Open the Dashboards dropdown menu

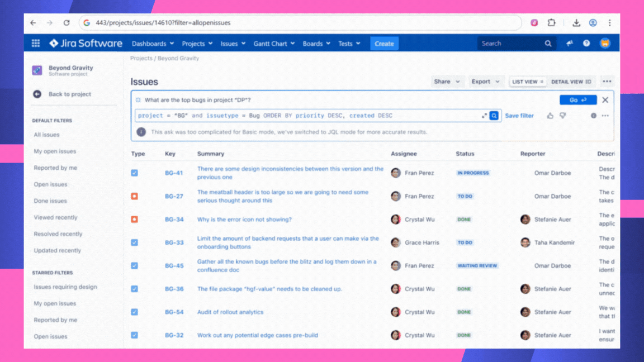pyautogui.click(x=153, y=44)
